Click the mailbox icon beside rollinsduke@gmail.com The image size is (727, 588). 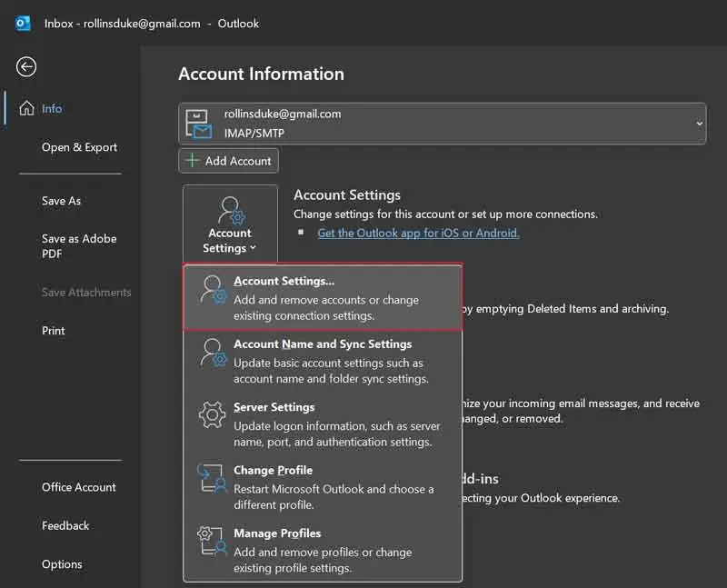[201, 122]
